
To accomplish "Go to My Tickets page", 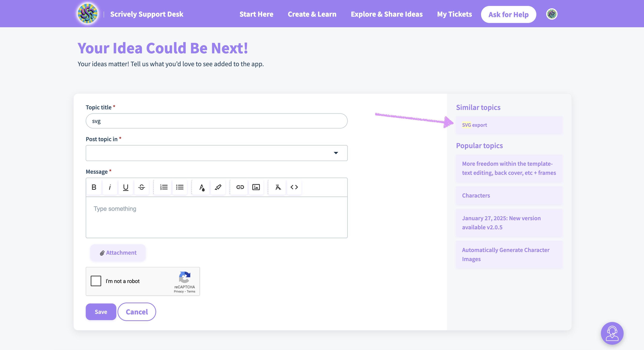I will pyautogui.click(x=454, y=14).
